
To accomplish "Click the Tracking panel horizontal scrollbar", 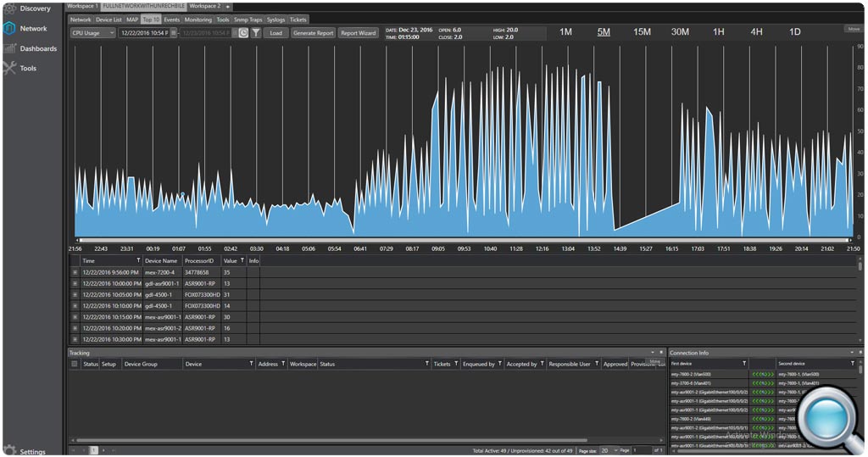I will 332,441.
